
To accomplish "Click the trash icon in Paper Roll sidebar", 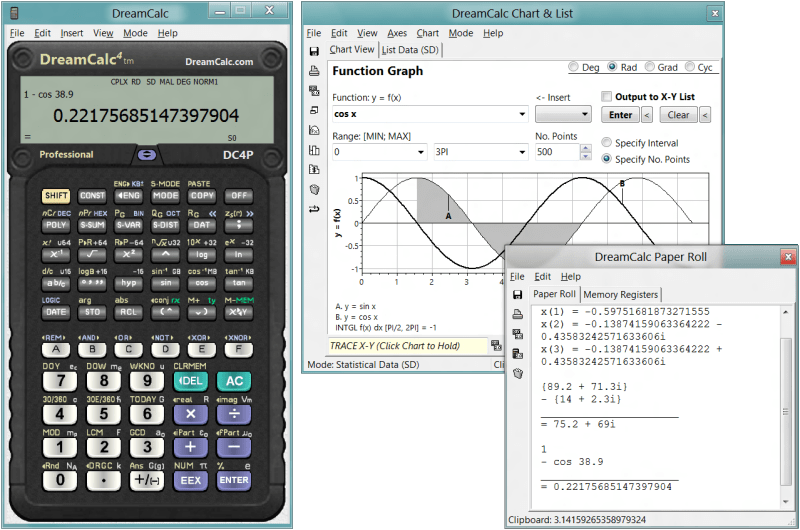I will pos(518,373).
